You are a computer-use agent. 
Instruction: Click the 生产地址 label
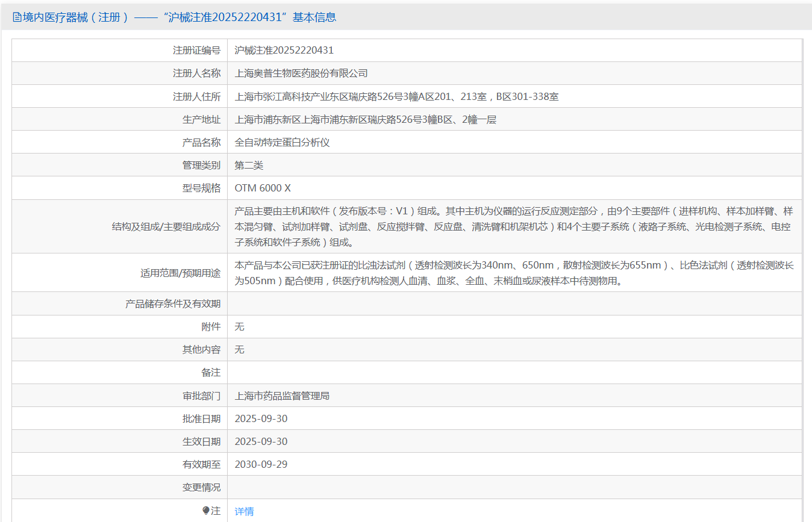click(201, 119)
